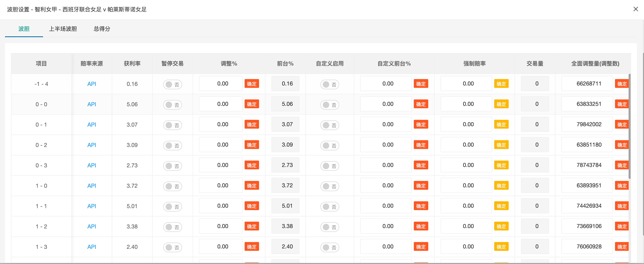Select the 0 - 3 row label
644x264 pixels.
pos(41,165)
